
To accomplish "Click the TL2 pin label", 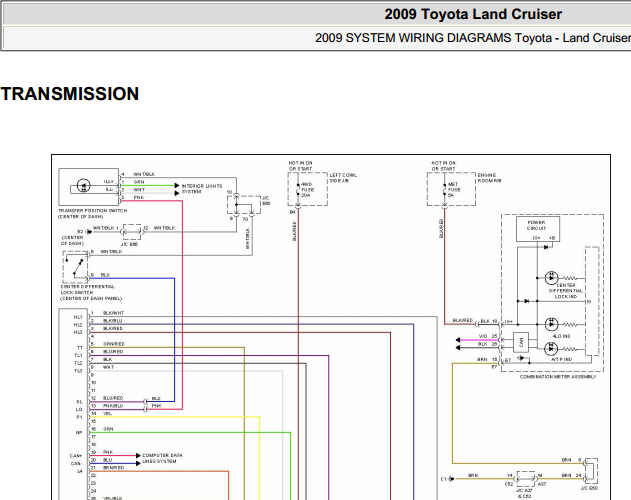I will (x=78, y=363).
